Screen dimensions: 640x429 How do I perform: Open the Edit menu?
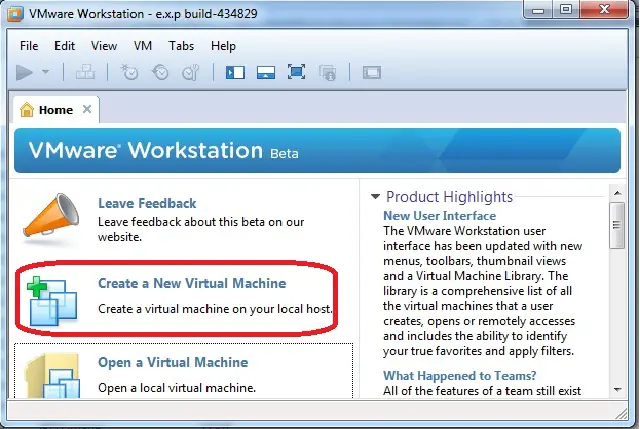coord(64,46)
